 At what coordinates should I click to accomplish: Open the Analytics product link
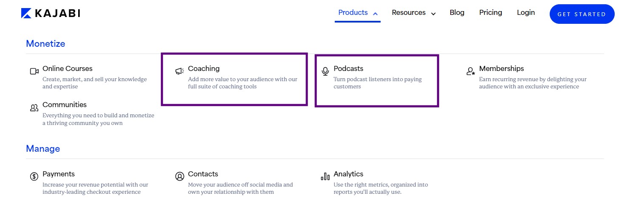coord(348,174)
